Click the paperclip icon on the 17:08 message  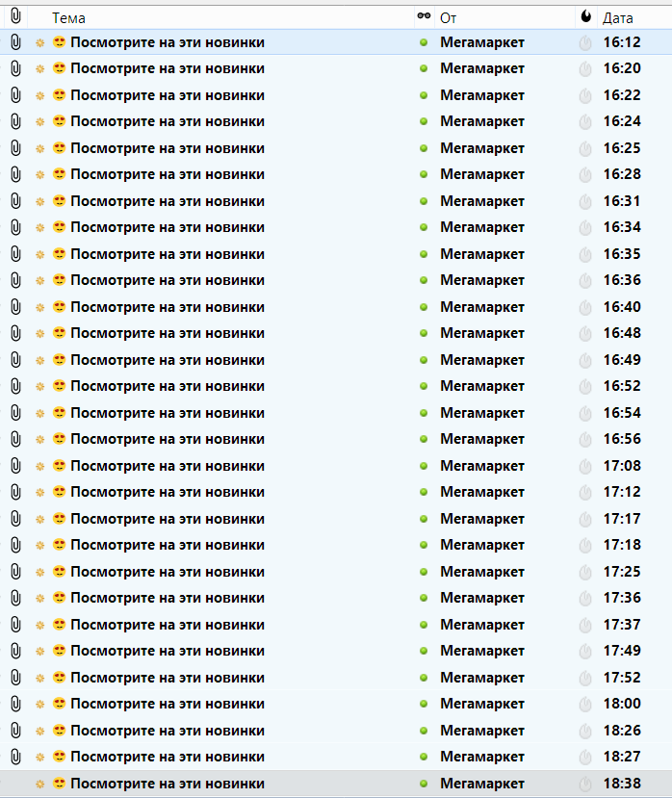pyautogui.click(x=15, y=466)
